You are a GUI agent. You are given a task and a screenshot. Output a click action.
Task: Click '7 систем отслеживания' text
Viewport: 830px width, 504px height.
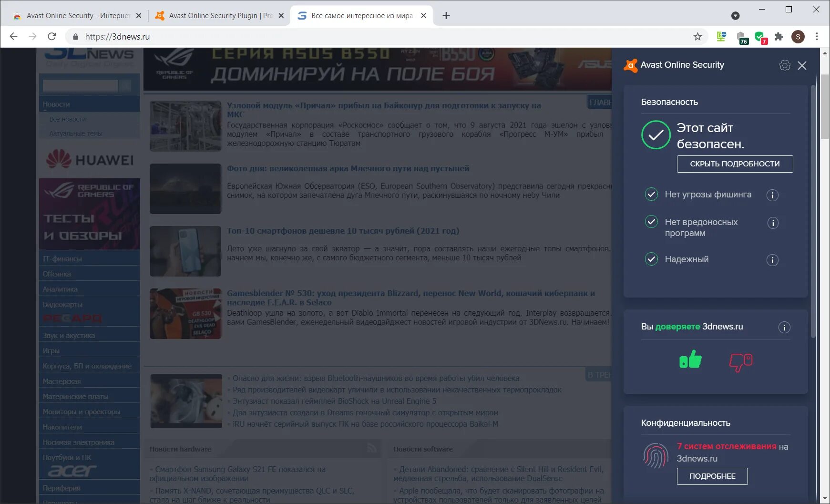[727, 447]
